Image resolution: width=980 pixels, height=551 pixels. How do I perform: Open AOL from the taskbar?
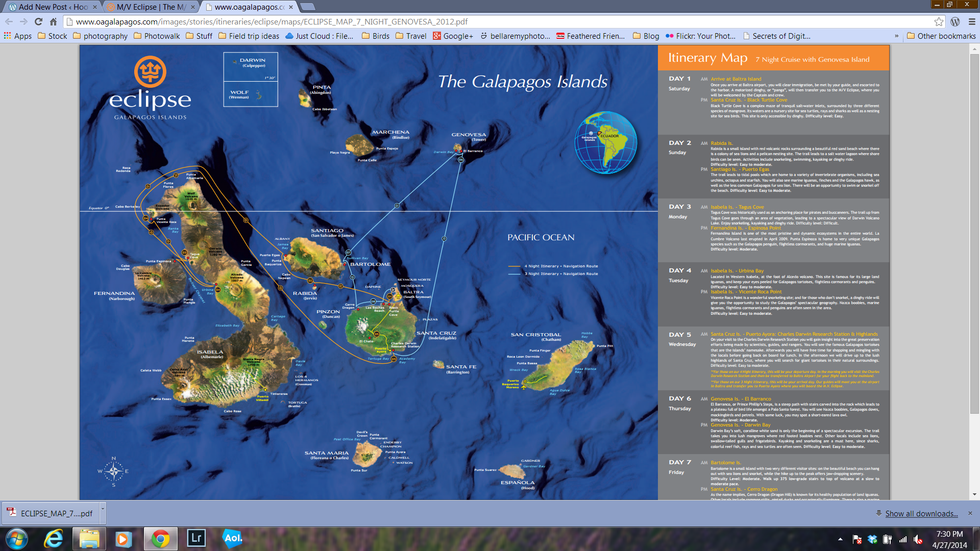(233, 538)
